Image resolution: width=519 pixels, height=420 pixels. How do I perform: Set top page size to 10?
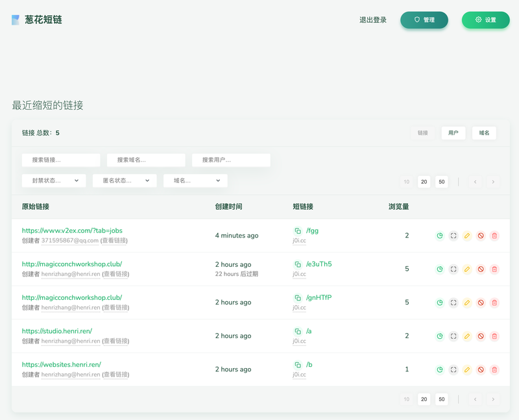[x=407, y=182]
